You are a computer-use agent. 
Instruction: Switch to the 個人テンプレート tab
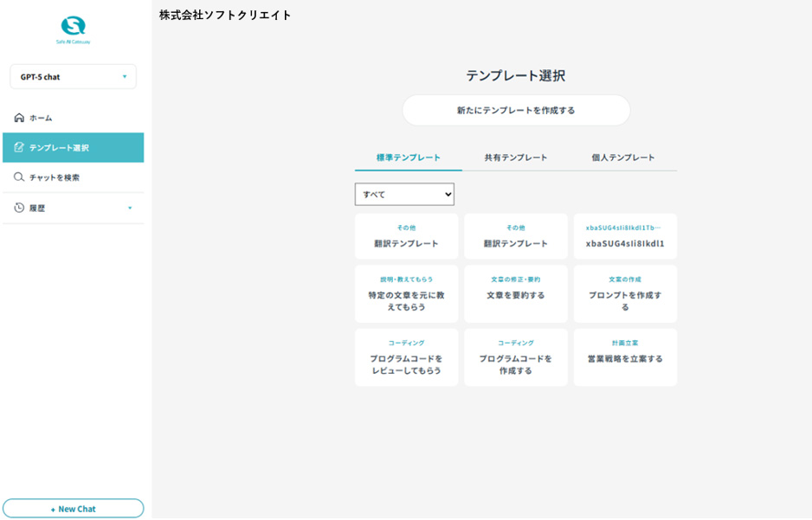[623, 157]
